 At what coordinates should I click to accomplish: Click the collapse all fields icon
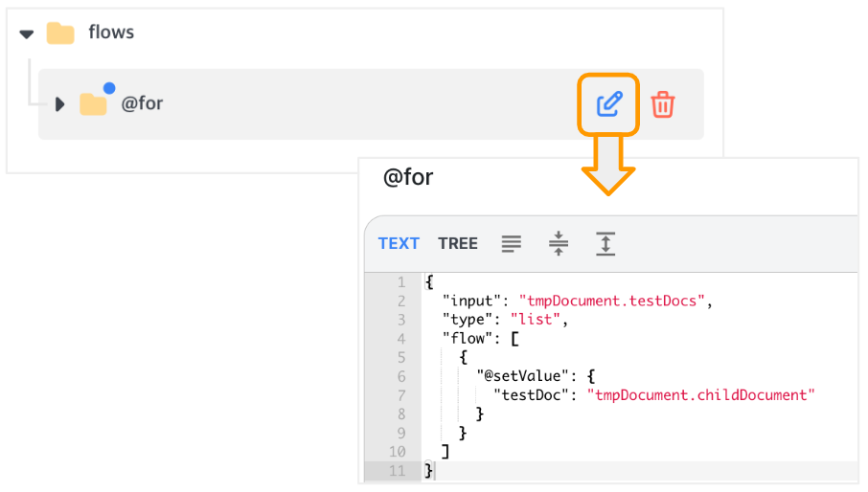coord(558,243)
